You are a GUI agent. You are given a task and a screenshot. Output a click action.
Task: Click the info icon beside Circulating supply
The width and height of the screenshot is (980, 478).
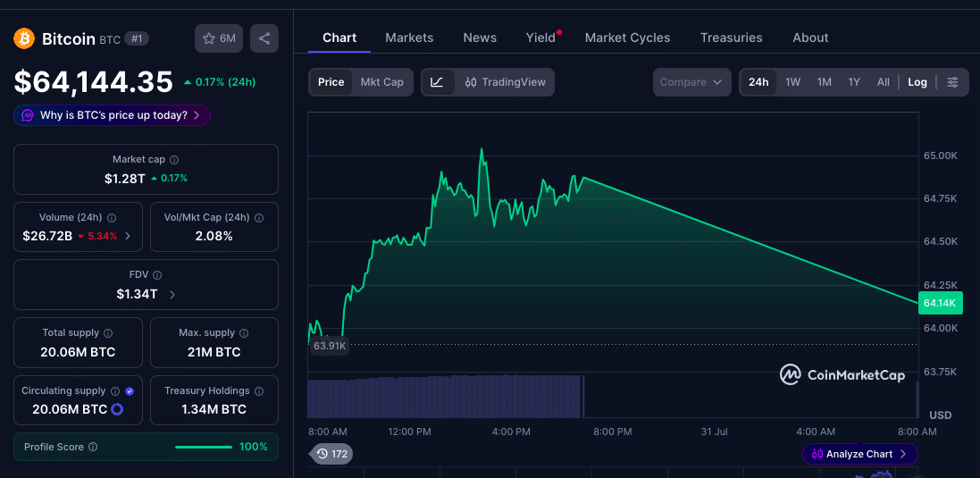click(115, 391)
